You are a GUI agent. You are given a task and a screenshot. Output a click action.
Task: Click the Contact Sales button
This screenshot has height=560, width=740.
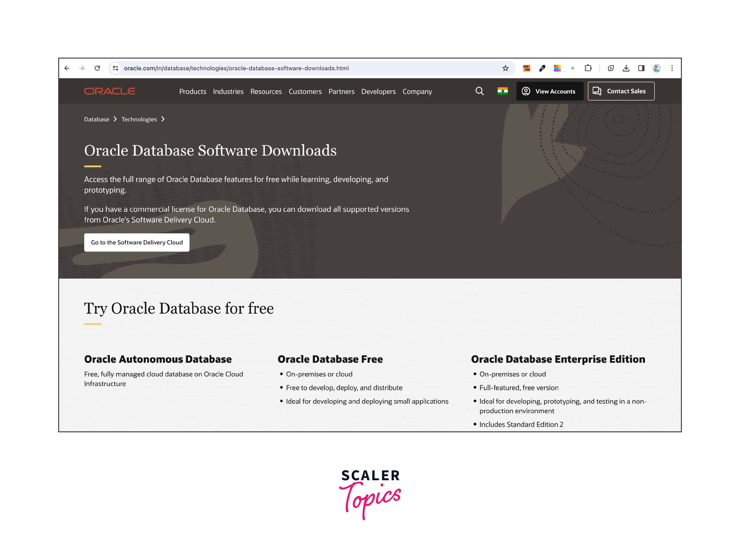pyautogui.click(x=621, y=91)
